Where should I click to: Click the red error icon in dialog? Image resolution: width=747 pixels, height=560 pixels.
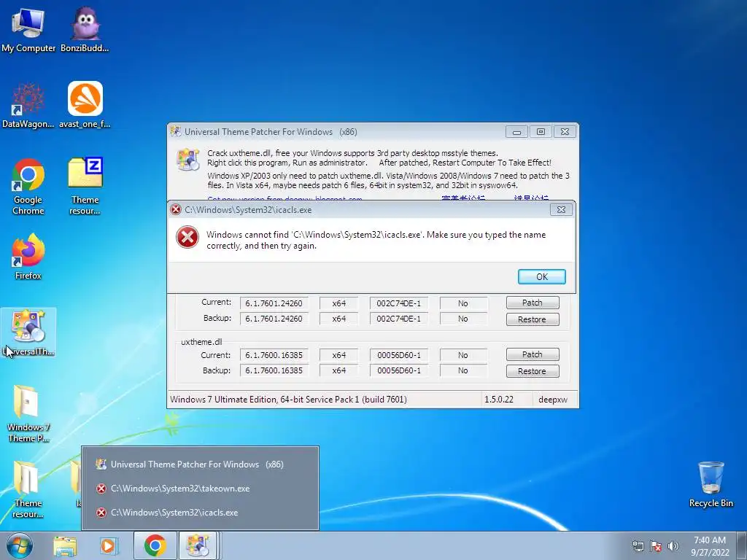tap(187, 237)
